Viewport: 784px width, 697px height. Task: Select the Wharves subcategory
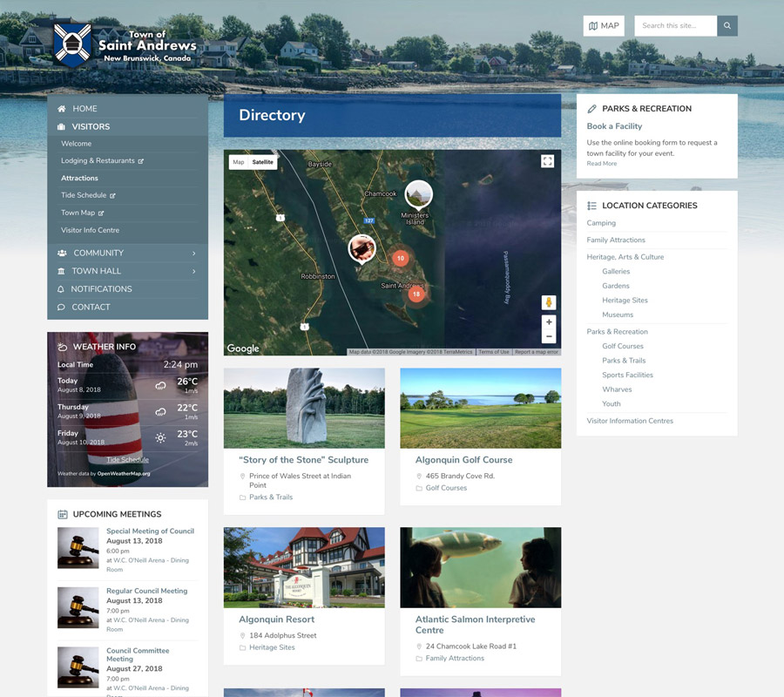point(617,389)
